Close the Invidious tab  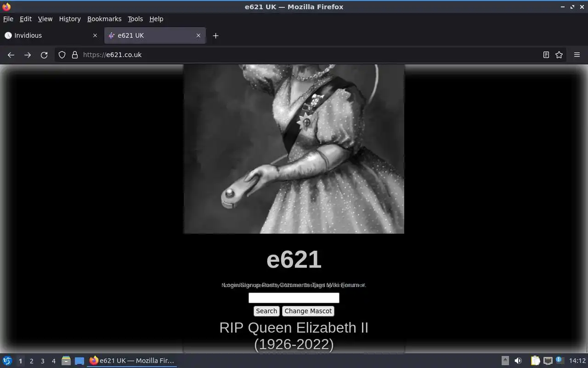95,35
